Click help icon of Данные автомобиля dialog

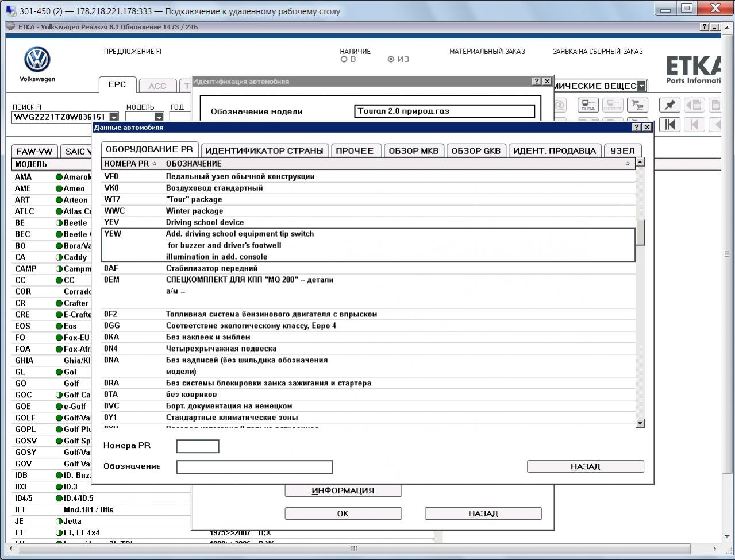(x=637, y=127)
